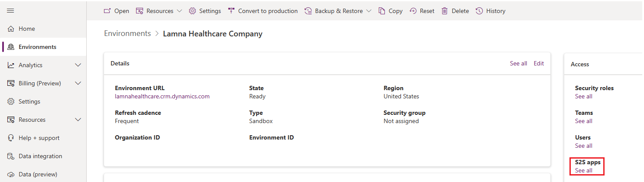Click the Convert to production icon
This screenshot has height=182, width=644.
tap(231, 11)
